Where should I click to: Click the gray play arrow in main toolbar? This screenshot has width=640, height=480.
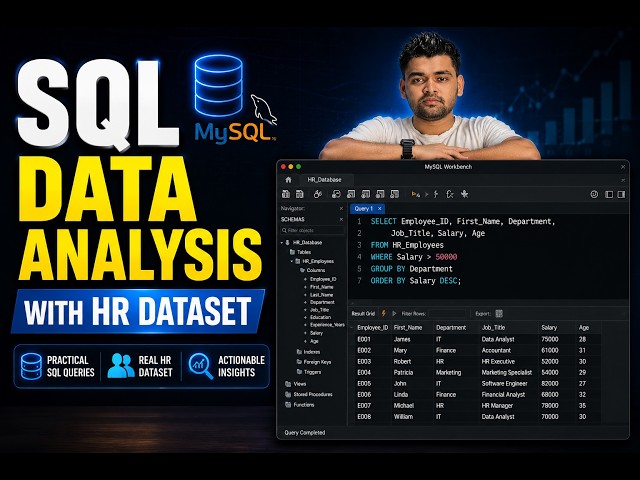click(x=427, y=194)
